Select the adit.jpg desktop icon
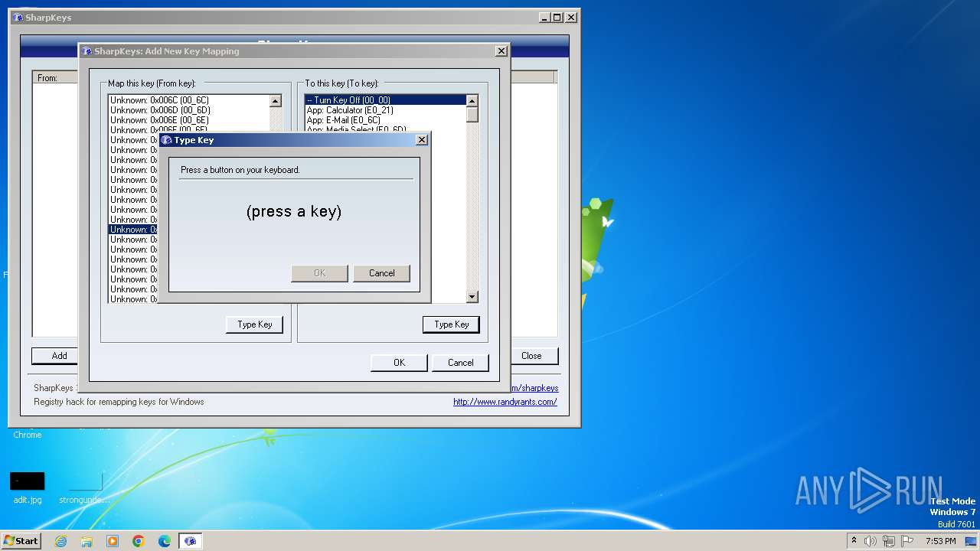The image size is (980, 551). [x=28, y=487]
